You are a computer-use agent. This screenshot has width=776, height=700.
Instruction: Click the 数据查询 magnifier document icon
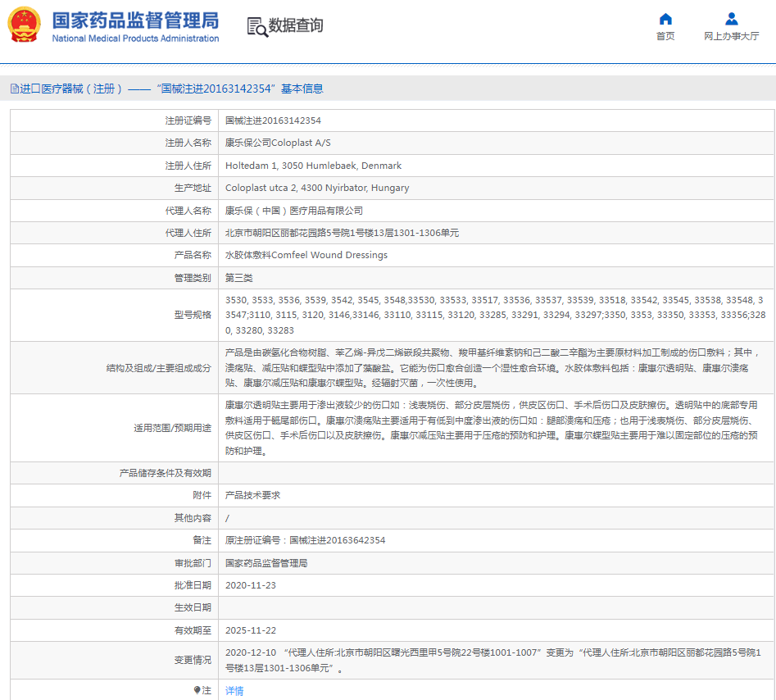point(257,27)
